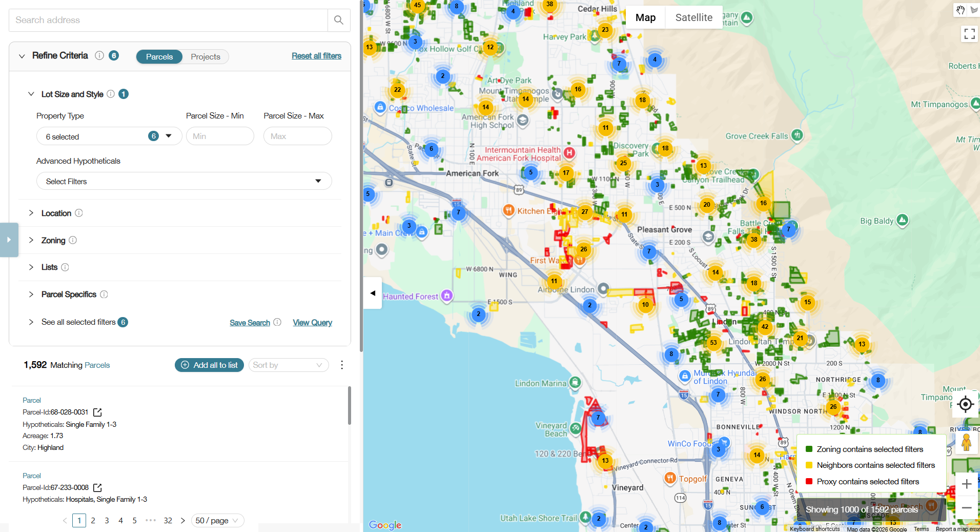The image size is (980, 532).
Task: Expand See all selected filters
Action: [31, 322]
